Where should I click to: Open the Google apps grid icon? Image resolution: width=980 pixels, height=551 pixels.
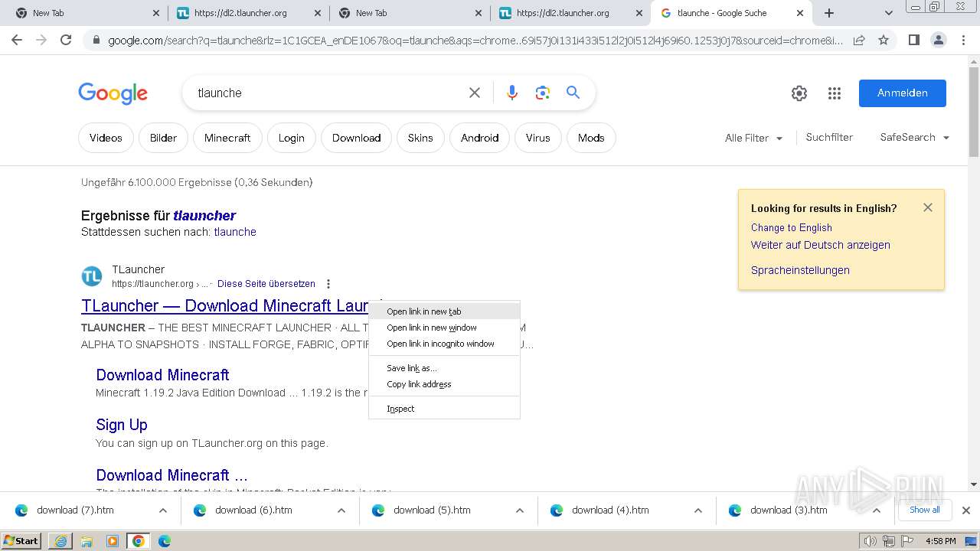835,93
